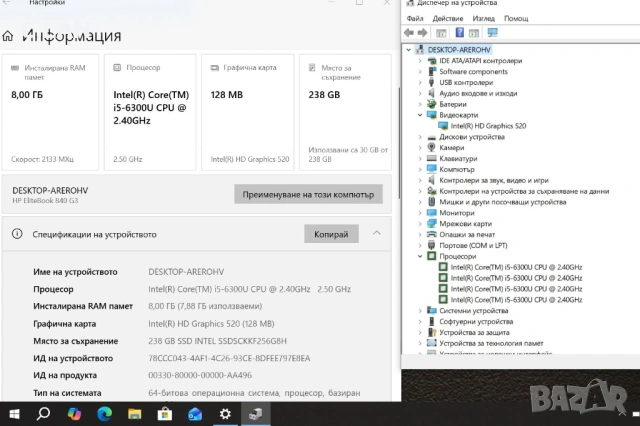The width and height of the screenshot is (640, 426).
Task: Open the Помощ menu
Action: pyautogui.click(x=516, y=18)
